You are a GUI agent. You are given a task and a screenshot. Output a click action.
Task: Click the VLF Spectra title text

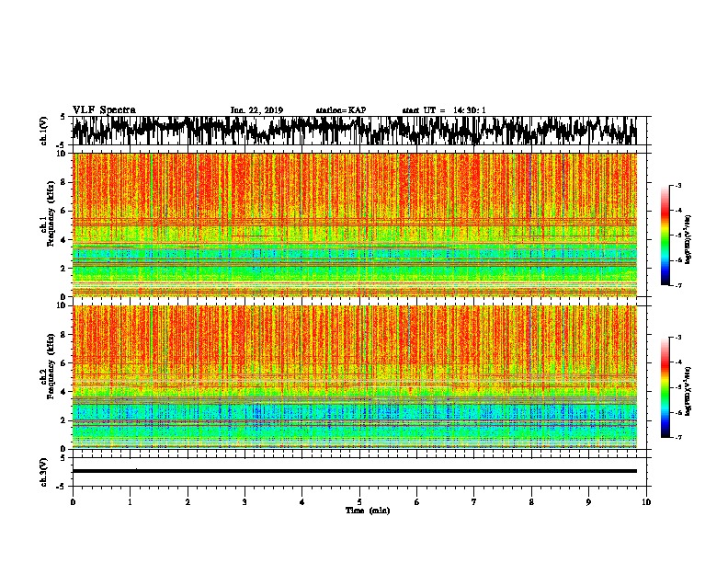tap(104, 110)
